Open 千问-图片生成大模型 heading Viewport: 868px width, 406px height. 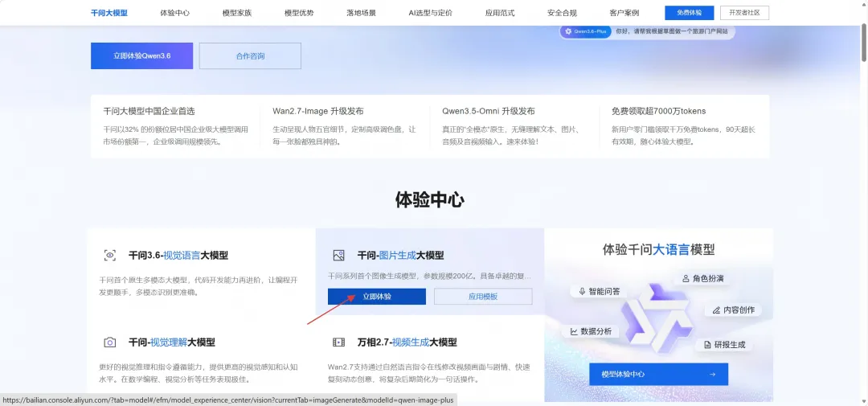click(401, 256)
